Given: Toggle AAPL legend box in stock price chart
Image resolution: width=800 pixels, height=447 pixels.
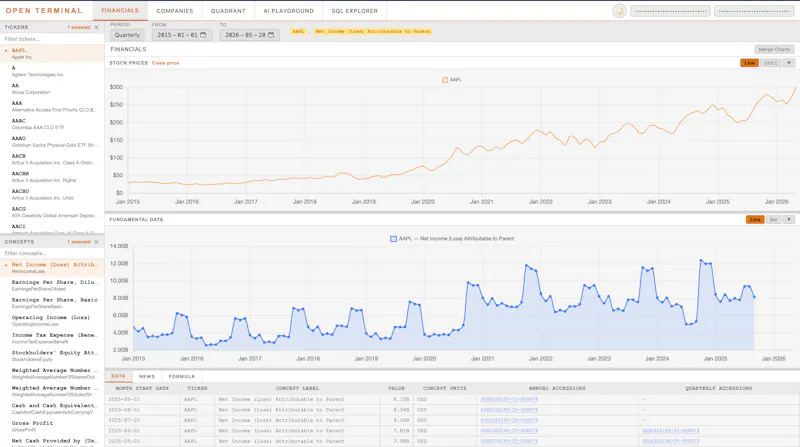Looking at the screenshot, I should pyautogui.click(x=445, y=80).
